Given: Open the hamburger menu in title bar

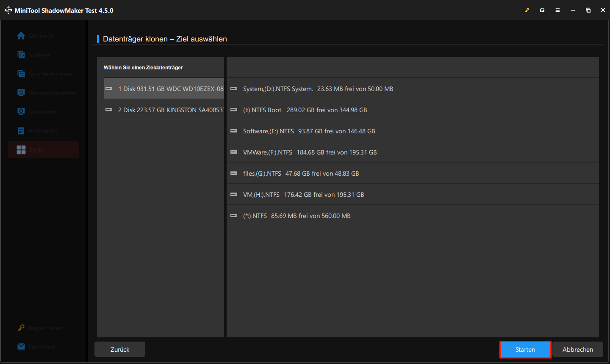Looking at the screenshot, I should pyautogui.click(x=557, y=10).
